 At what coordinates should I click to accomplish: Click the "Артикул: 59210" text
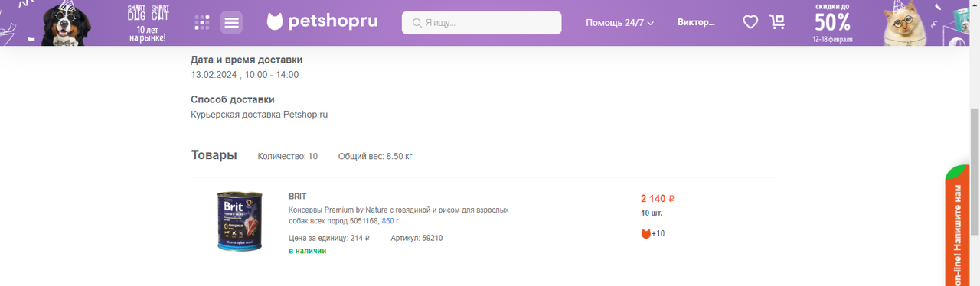coord(416,238)
